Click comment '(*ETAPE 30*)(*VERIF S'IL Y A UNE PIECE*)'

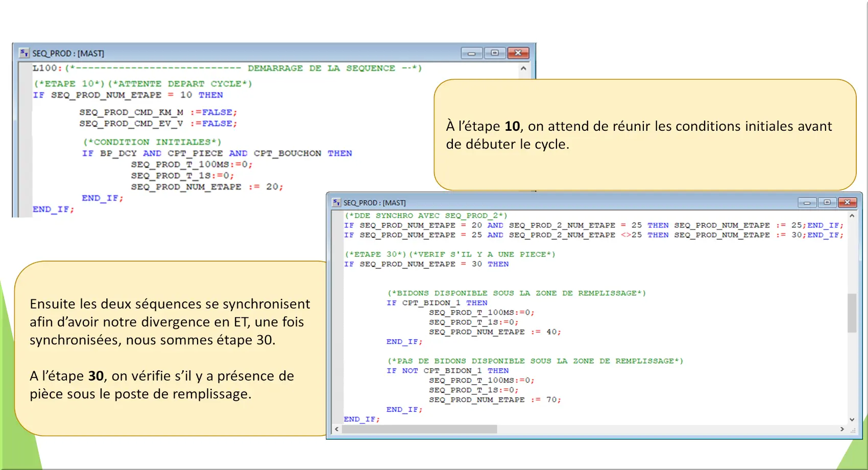coord(450,254)
